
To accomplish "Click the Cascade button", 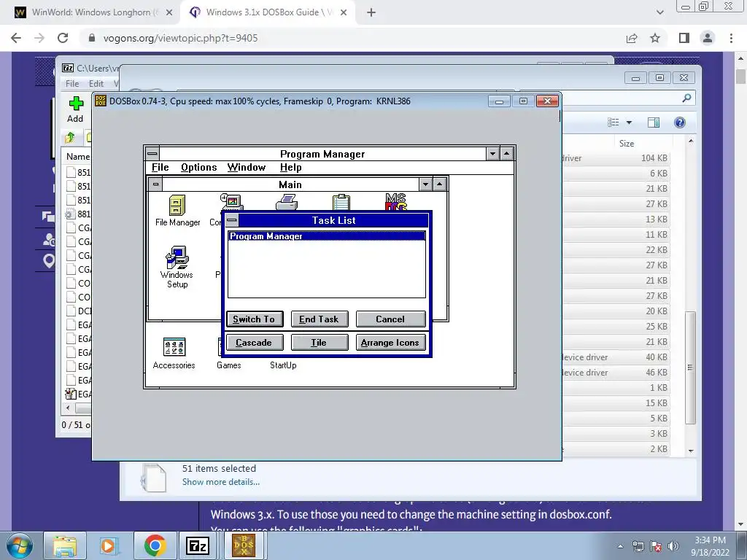I will [x=255, y=343].
